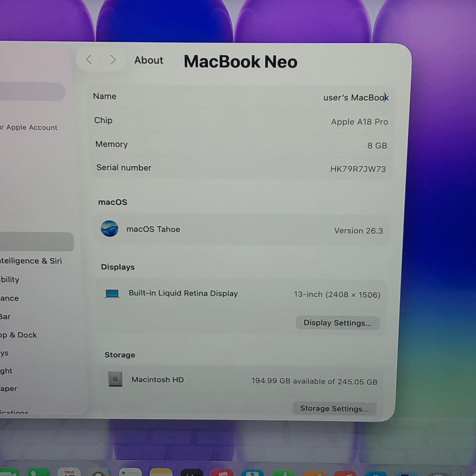Open Music app from the Dock
The image size is (476, 476).
(x=222, y=472)
